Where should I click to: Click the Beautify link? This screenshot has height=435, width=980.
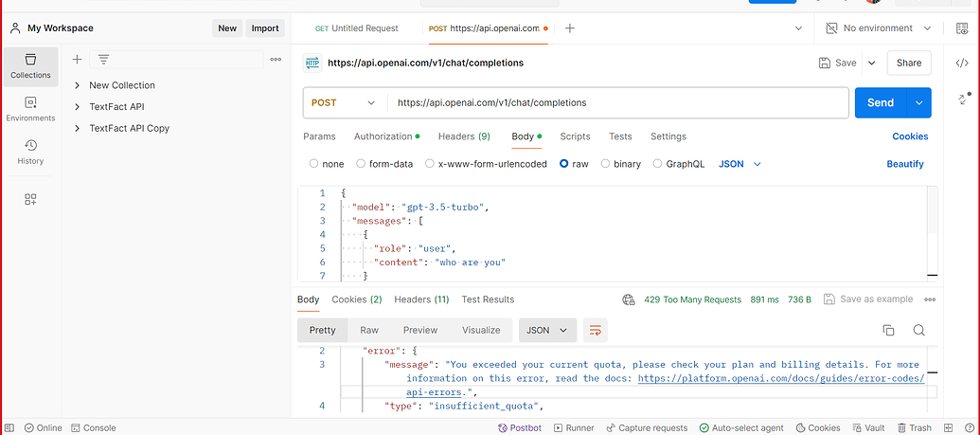click(904, 164)
